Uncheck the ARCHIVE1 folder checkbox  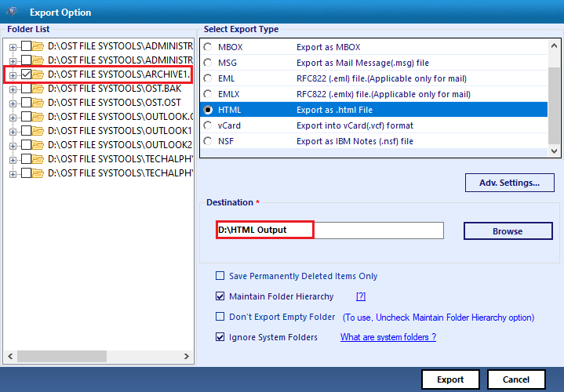26,74
